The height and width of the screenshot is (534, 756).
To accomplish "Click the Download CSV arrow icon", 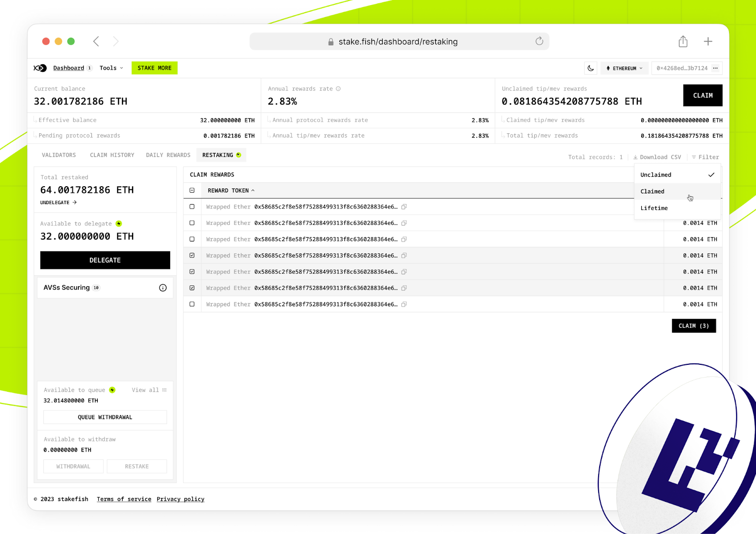I will click(636, 157).
